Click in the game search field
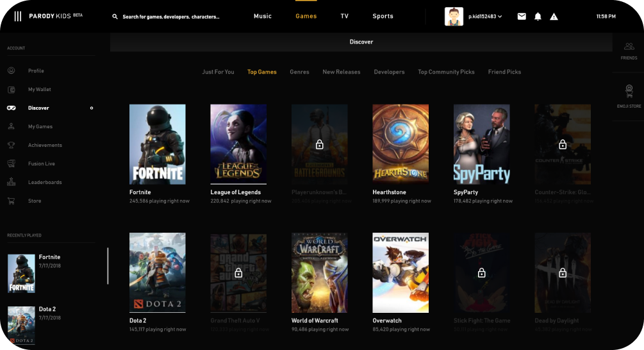The image size is (644, 350). 170,17
